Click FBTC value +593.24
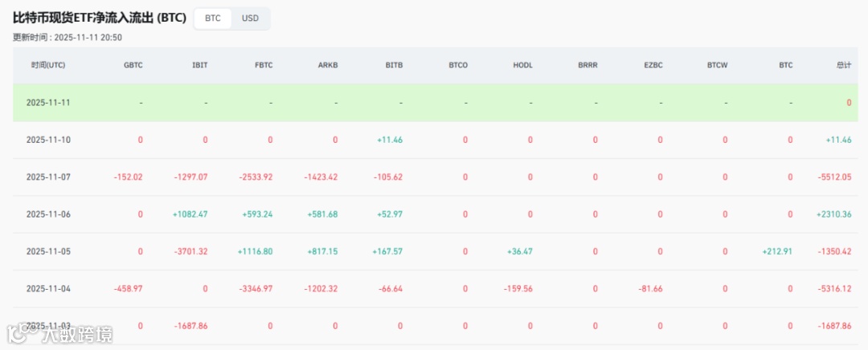The image size is (868, 350). click(x=257, y=214)
